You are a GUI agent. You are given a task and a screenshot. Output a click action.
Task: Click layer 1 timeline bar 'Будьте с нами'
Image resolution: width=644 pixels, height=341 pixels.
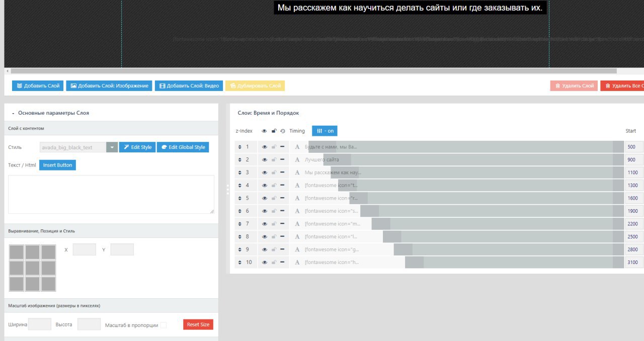click(466, 147)
